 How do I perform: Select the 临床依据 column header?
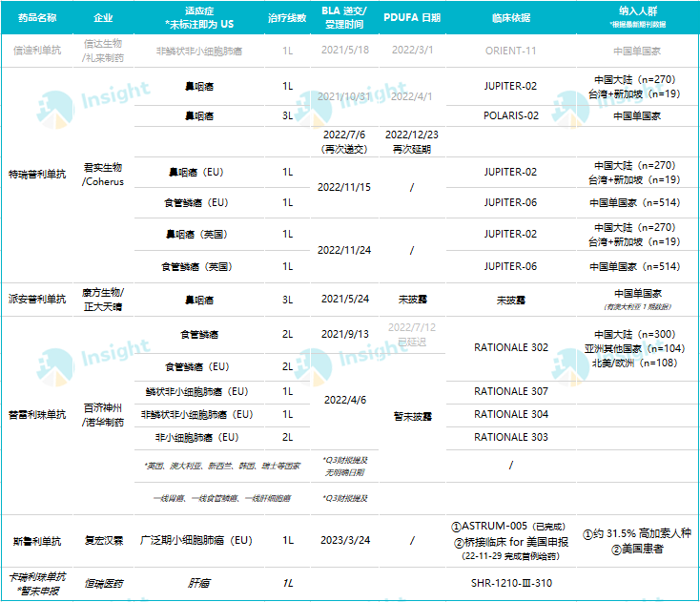click(x=511, y=18)
